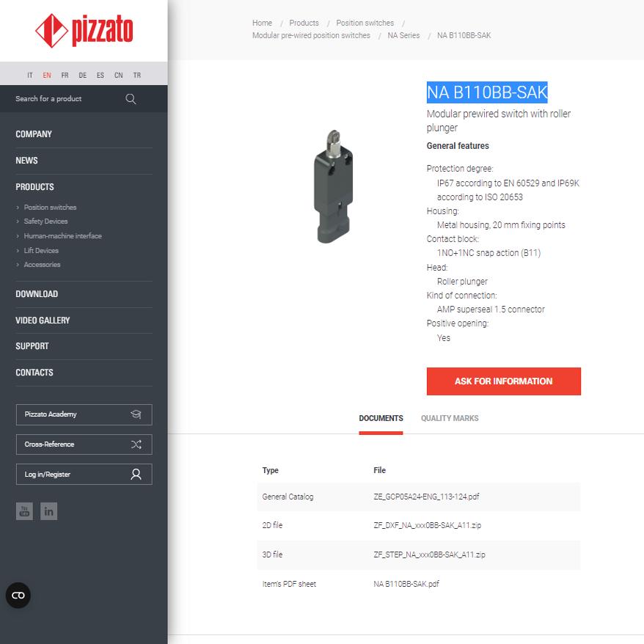Screen dimensions: 644x644
Task: Click the roller plunger switch product image
Action: tap(334, 187)
